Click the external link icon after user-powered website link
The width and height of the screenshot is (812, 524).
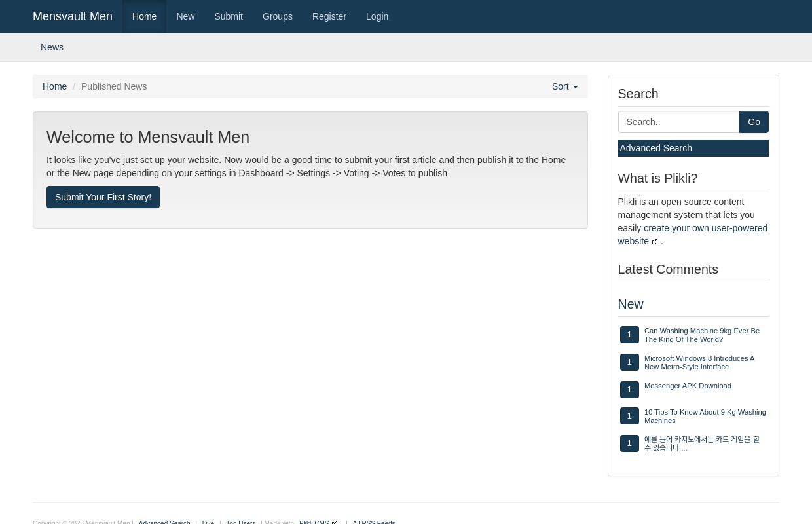tap(655, 242)
